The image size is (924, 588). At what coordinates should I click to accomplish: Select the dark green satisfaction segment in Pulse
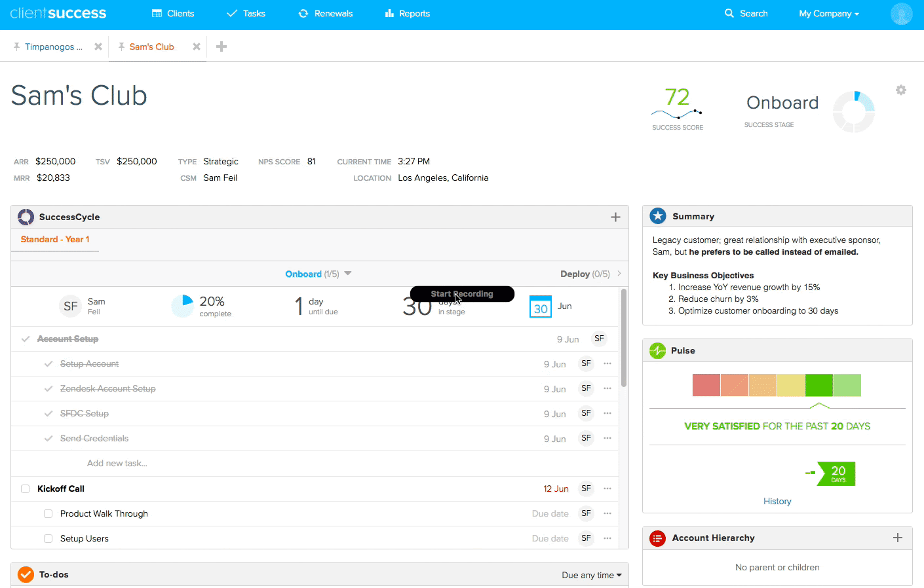pos(819,385)
